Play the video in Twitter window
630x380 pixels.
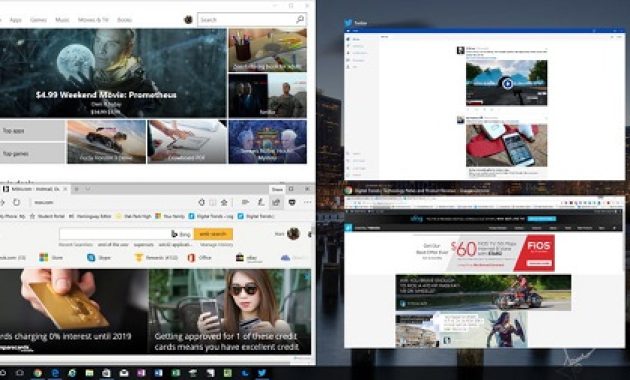[507, 83]
